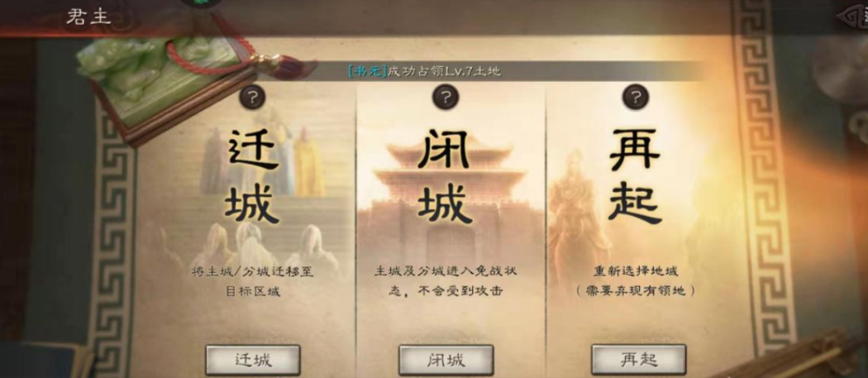Select the 君主 header title
This screenshot has width=868, height=378.
88,17
